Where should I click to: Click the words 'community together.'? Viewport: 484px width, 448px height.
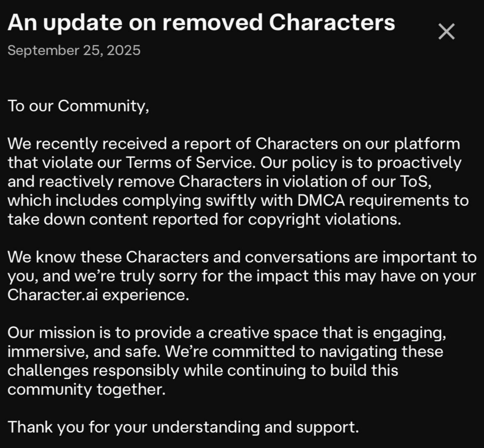pos(86,389)
